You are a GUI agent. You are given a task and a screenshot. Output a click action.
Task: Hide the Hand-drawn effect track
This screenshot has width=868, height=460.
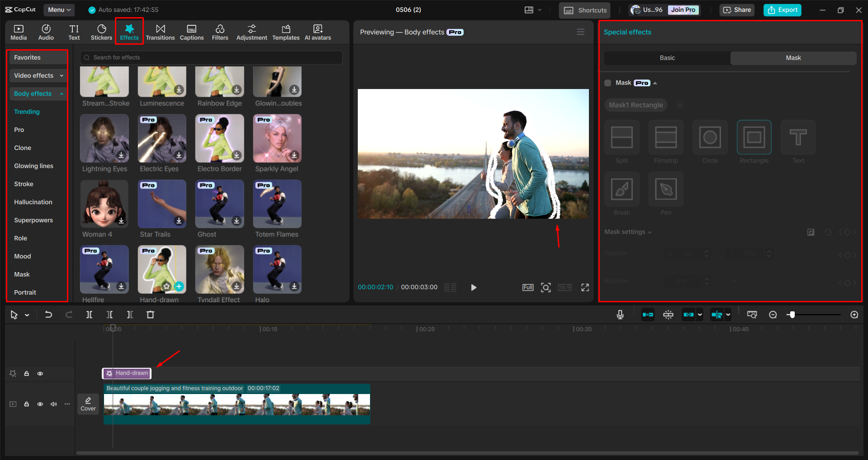click(40, 373)
